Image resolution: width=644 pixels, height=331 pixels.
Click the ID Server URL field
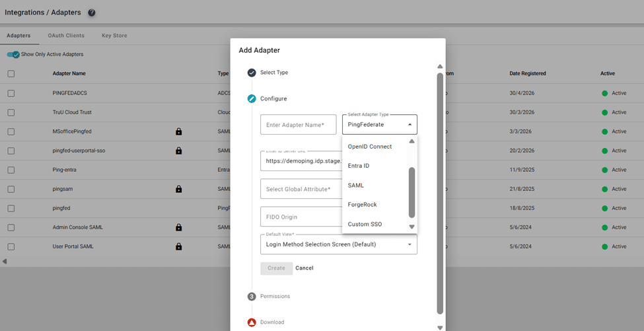pos(301,161)
